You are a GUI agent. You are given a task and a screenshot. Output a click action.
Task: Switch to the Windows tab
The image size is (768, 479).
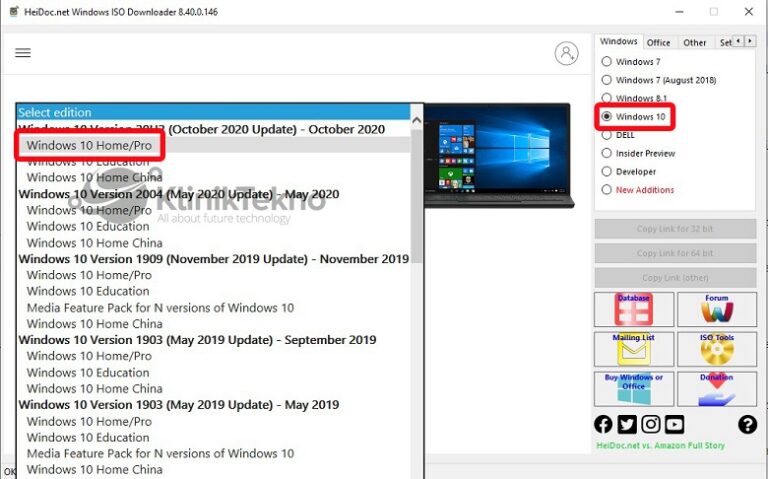619,42
